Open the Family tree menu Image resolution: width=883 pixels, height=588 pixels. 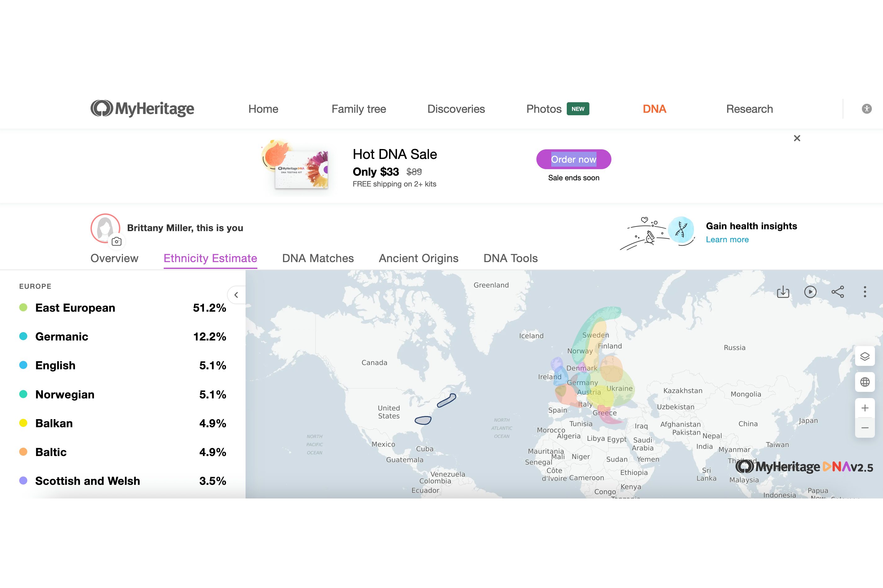click(359, 109)
